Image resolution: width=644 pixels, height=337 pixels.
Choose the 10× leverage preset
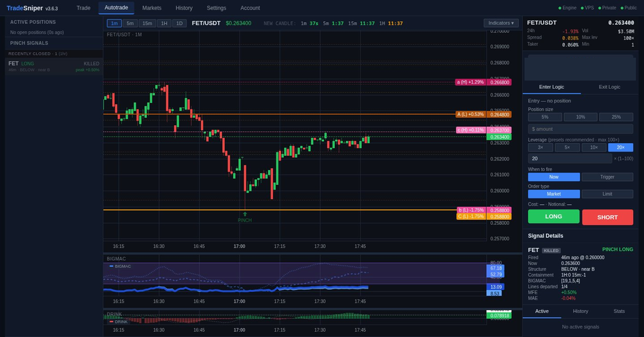coord(594,148)
